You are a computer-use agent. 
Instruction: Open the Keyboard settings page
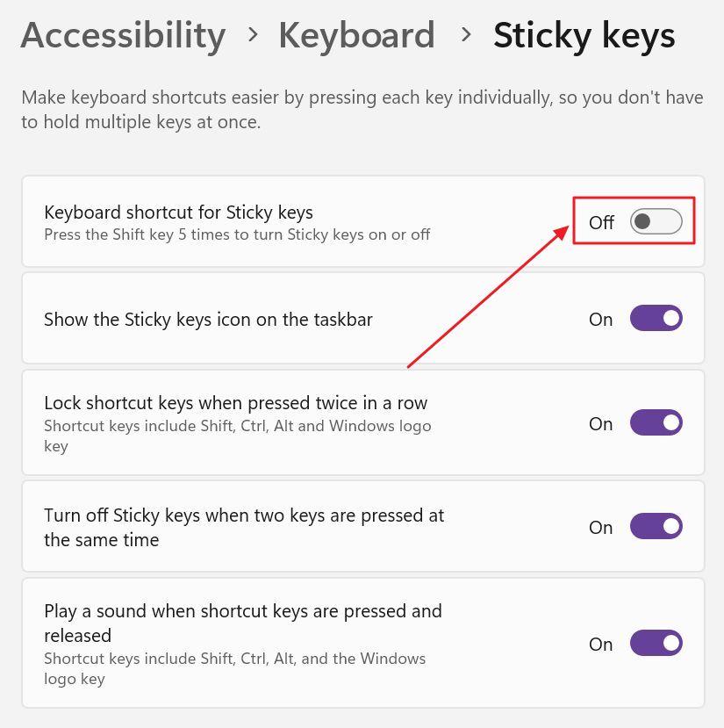pyautogui.click(x=356, y=35)
